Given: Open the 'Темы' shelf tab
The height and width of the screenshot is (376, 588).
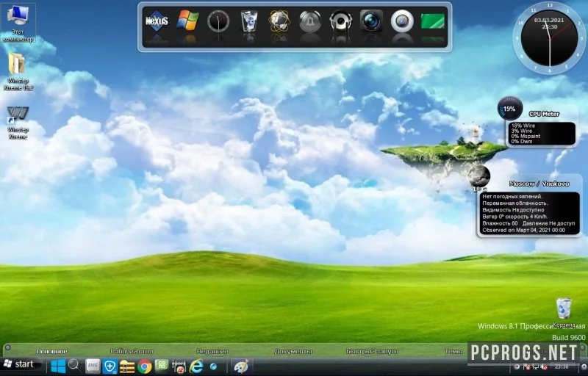Looking at the screenshot, I should click(x=453, y=351).
